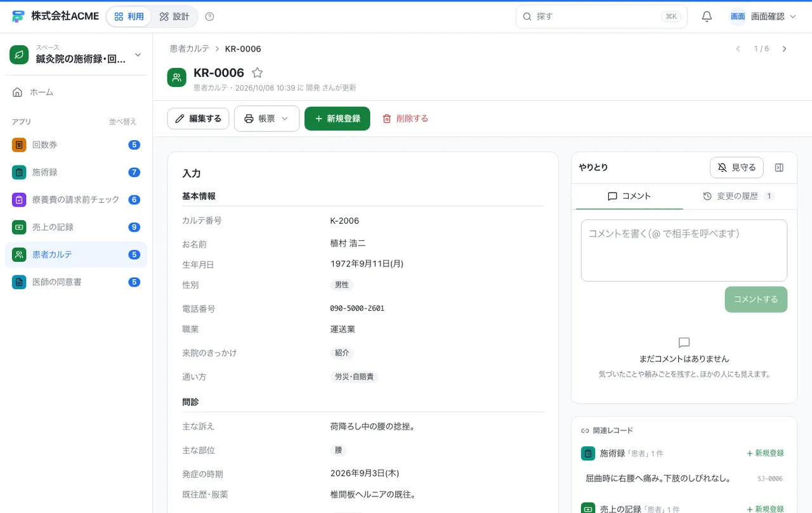
Task: Add new 施術録 related record
Action: point(765,453)
